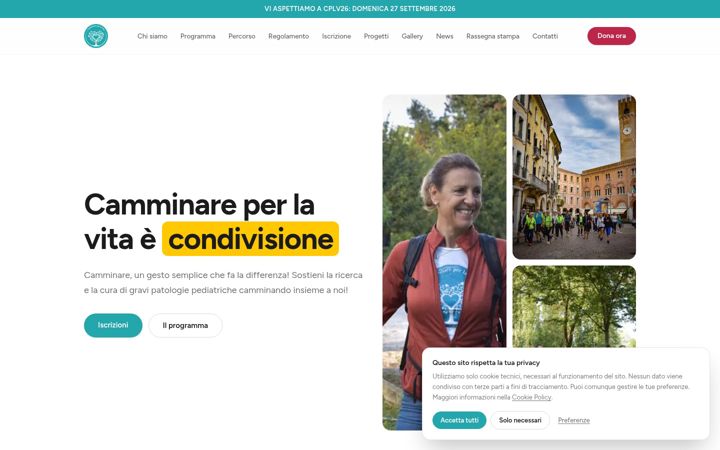Click the Questo sito rispetta la tua privacy heading

(x=486, y=363)
